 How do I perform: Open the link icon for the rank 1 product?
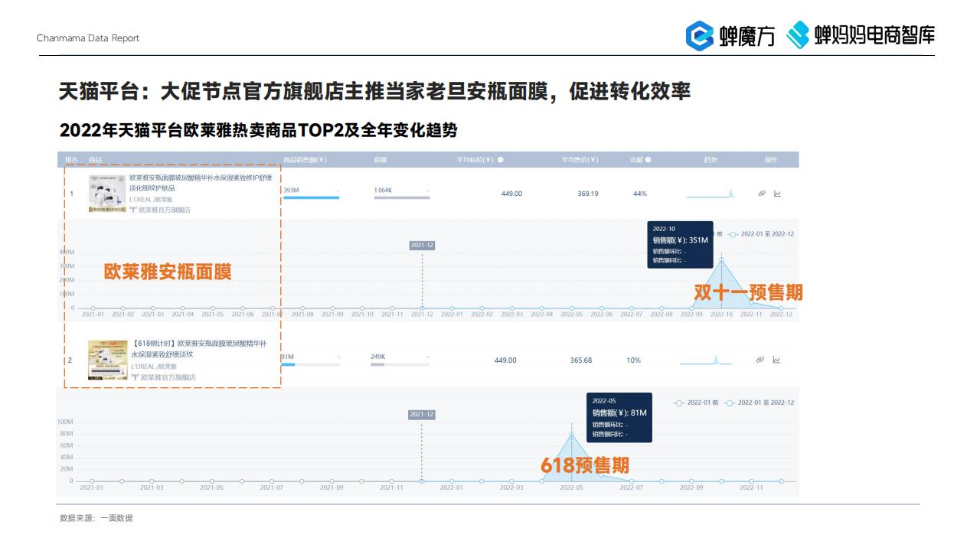762,194
